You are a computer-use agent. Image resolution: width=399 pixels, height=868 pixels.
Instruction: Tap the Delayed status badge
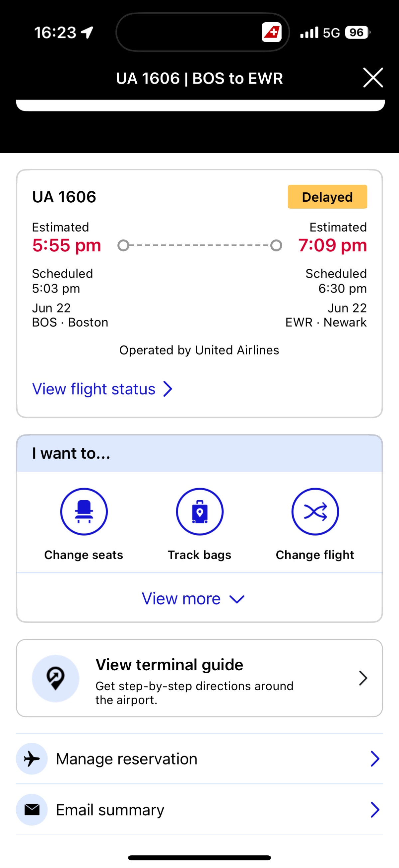(327, 197)
